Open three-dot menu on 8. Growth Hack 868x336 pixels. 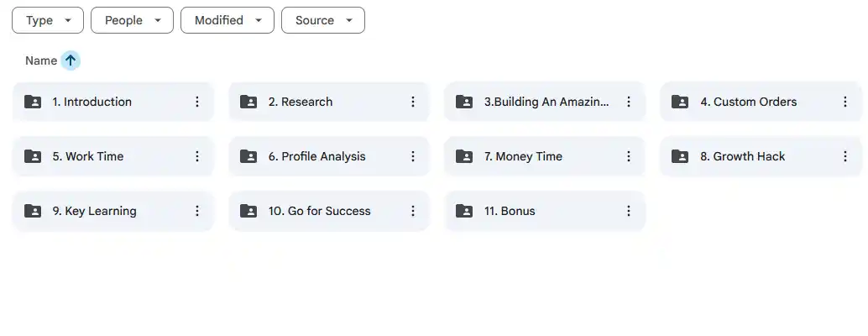(x=845, y=156)
